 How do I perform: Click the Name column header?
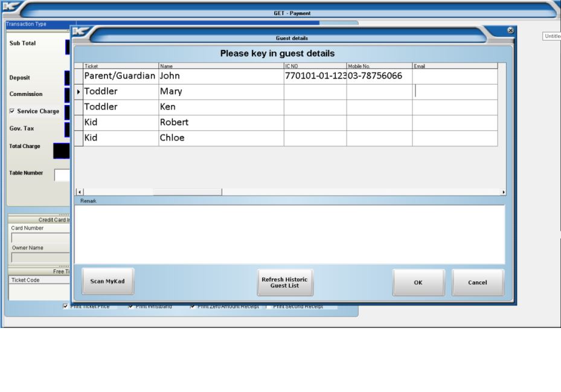click(221, 66)
